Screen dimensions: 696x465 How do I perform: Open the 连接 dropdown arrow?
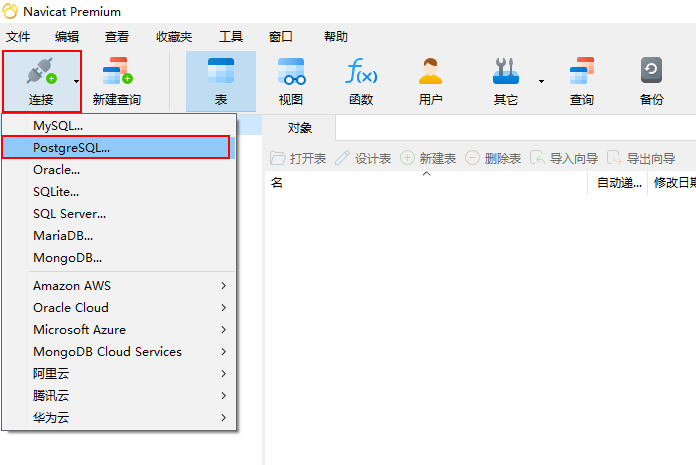point(76,81)
